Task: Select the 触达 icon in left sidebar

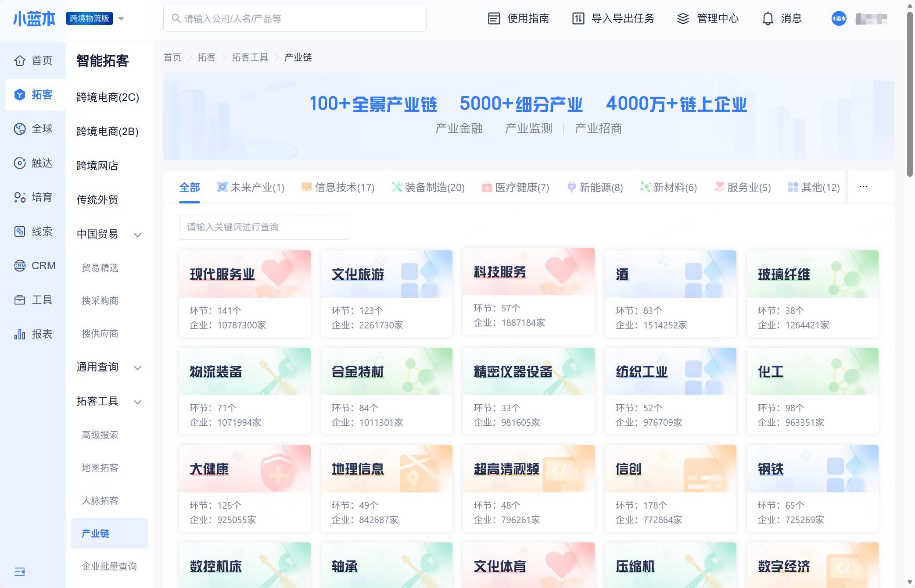Action: coord(20,163)
